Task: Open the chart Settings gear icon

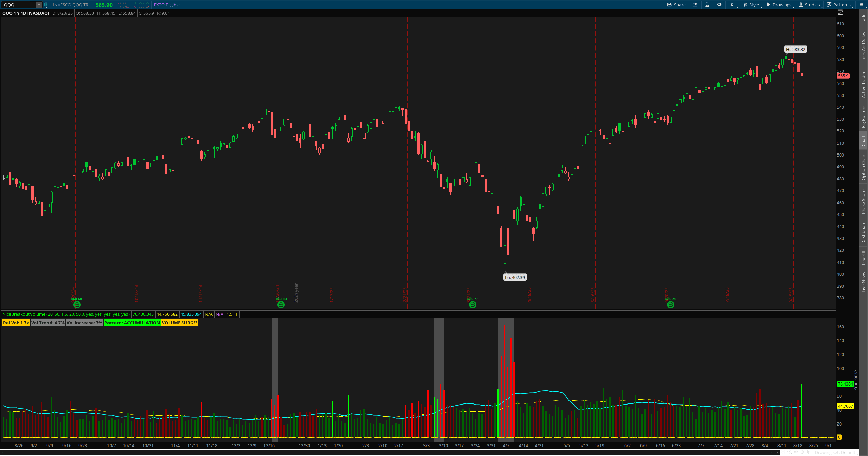Action: [719, 5]
